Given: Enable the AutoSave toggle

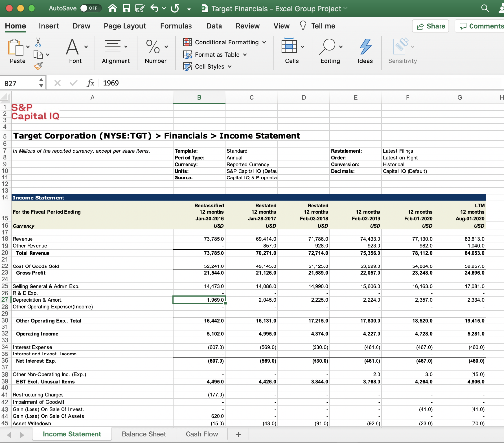Looking at the screenshot, I should coord(92,8).
